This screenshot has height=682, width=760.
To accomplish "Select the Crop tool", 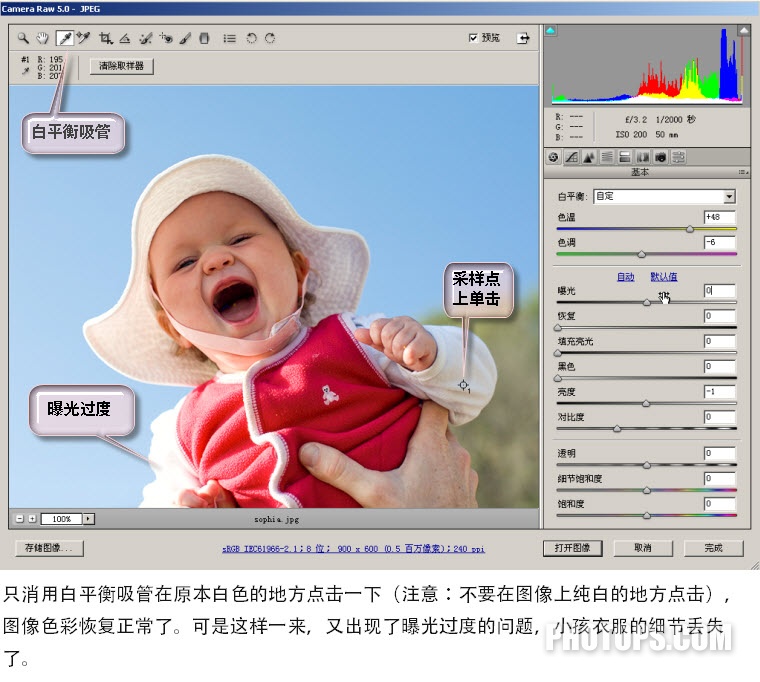I will (x=106, y=38).
